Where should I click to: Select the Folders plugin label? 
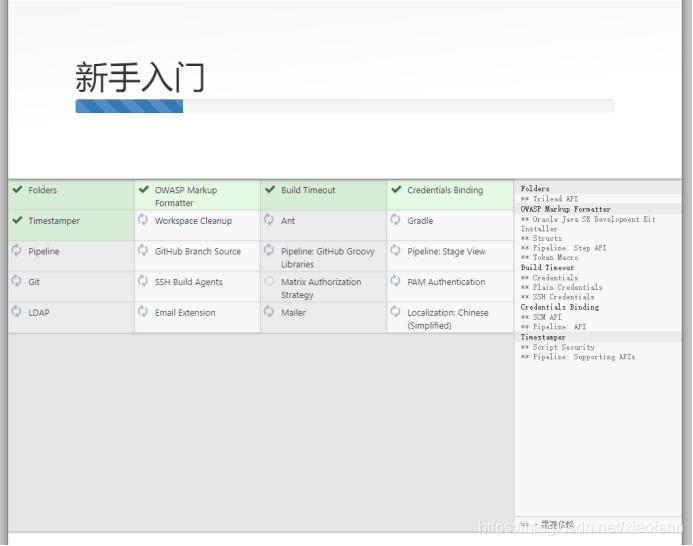point(42,190)
